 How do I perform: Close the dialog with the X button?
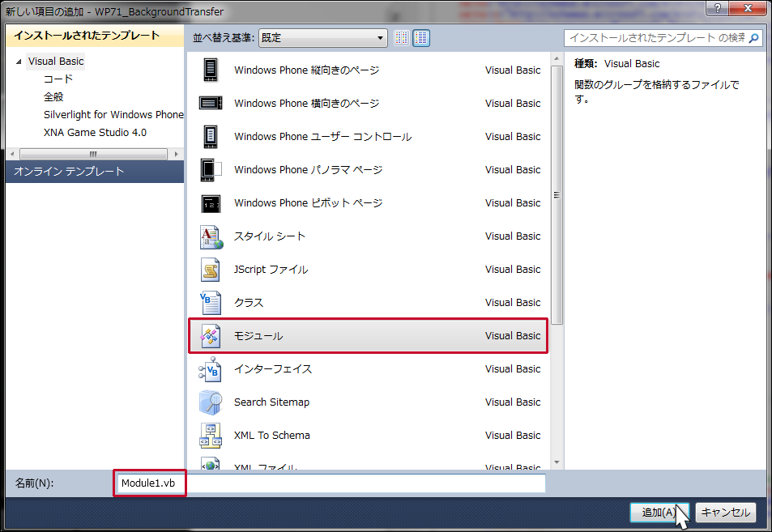[x=748, y=8]
